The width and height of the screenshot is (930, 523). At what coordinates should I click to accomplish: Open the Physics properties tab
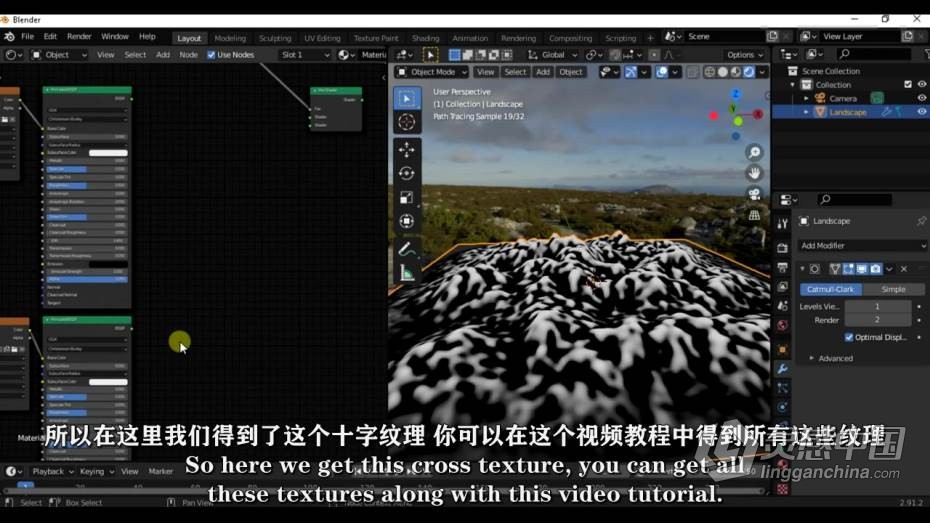coord(782,407)
